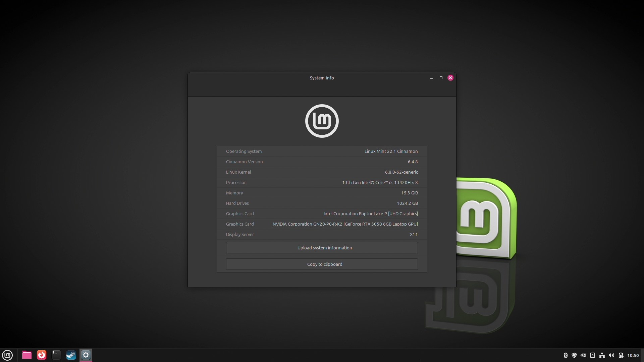Screen dimensions: 644x362
Task: Launch Steam from the panel
Action: pyautogui.click(x=71, y=355)
